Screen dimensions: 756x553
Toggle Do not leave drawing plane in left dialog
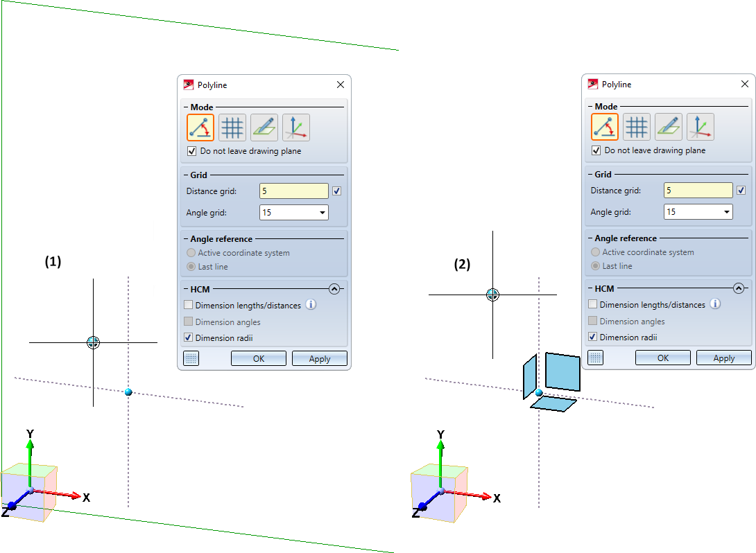tap(191, 151)
